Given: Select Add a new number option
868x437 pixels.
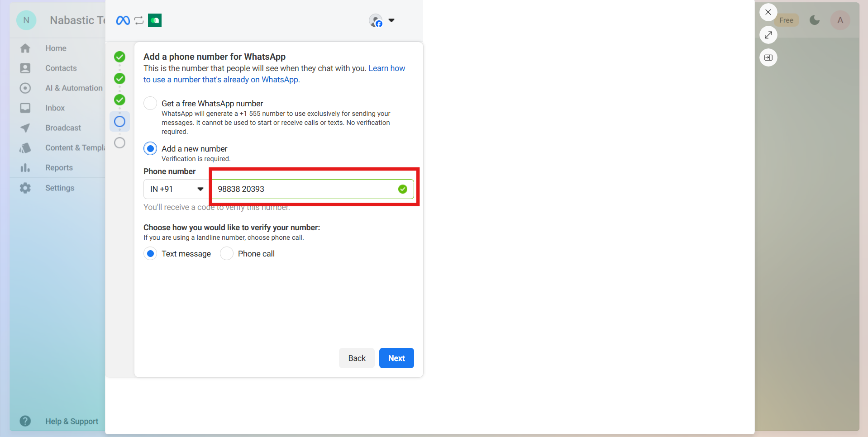Looking at the screenshot, I should [150, 149].
